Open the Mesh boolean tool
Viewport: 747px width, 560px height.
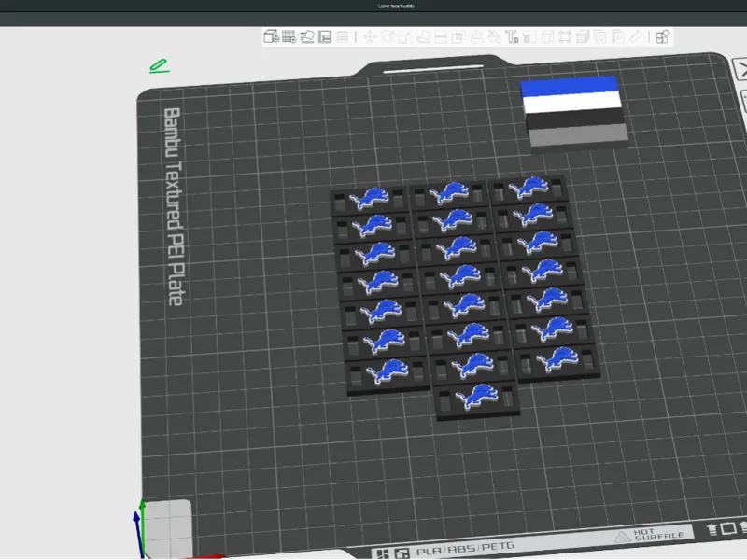pyautogui.click(x=458, y=36)
